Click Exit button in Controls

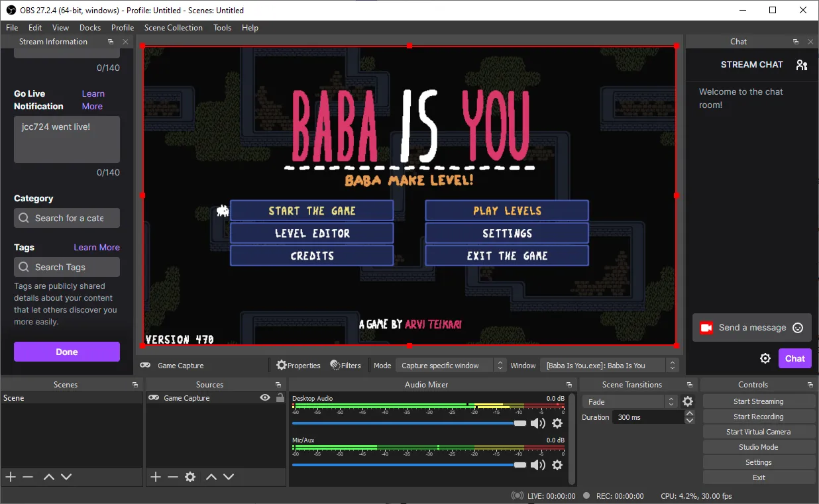click(759, 478)
